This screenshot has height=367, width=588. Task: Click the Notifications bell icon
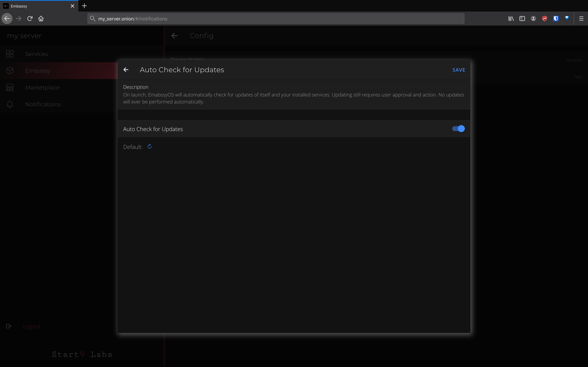[x=10, y=104]
